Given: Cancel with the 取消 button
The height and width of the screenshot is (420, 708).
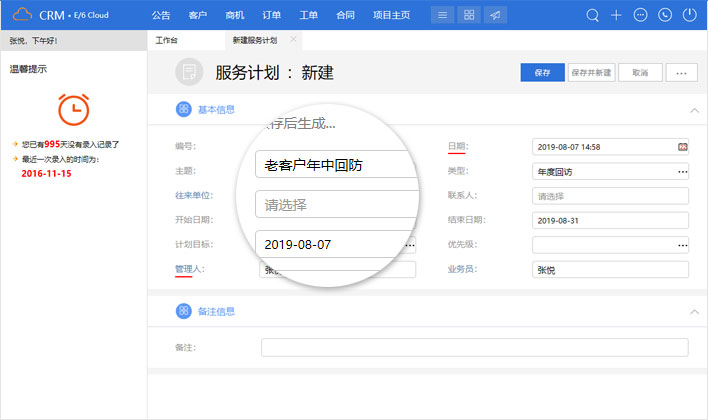Looking at the screenshot, I should [640, 73].
